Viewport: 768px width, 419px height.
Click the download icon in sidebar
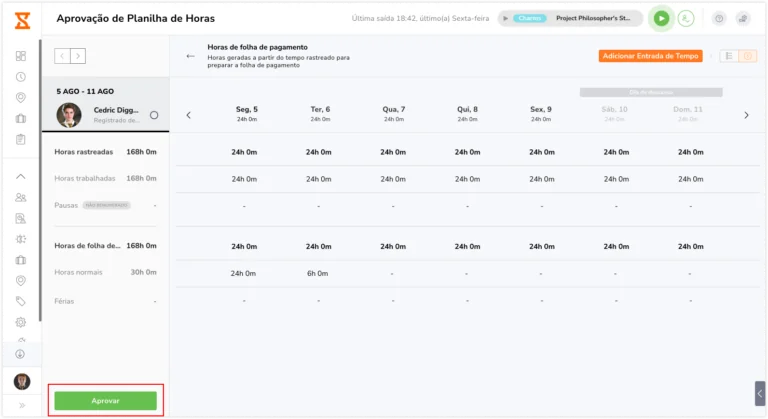coord(20,354)
